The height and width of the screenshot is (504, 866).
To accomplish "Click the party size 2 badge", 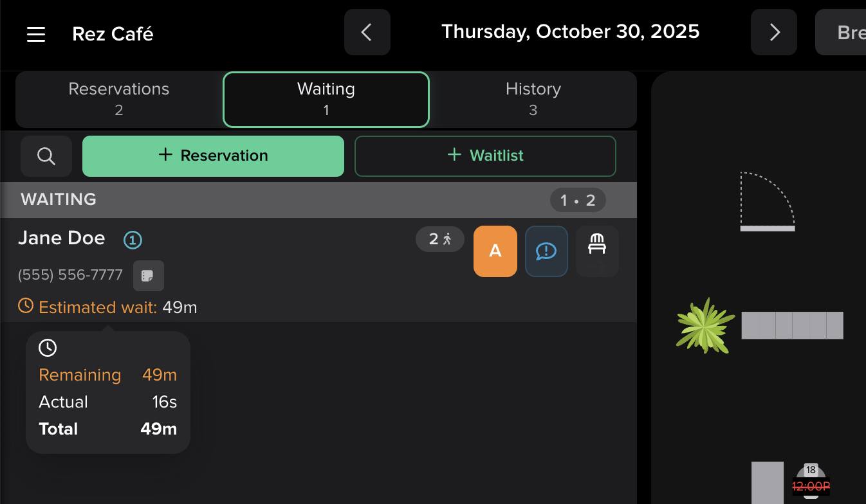I will pos(440,239).
